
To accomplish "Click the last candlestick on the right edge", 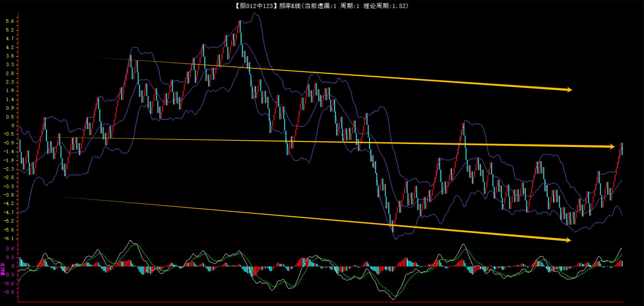I will pyautogui.click(x=622, y=149).
